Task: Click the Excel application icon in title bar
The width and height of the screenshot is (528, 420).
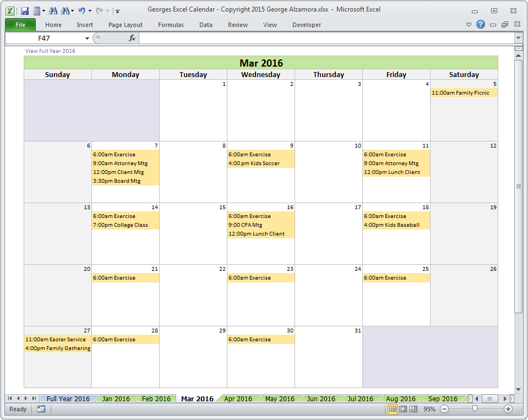Action: pyautogui.click(x=10, y=11)
